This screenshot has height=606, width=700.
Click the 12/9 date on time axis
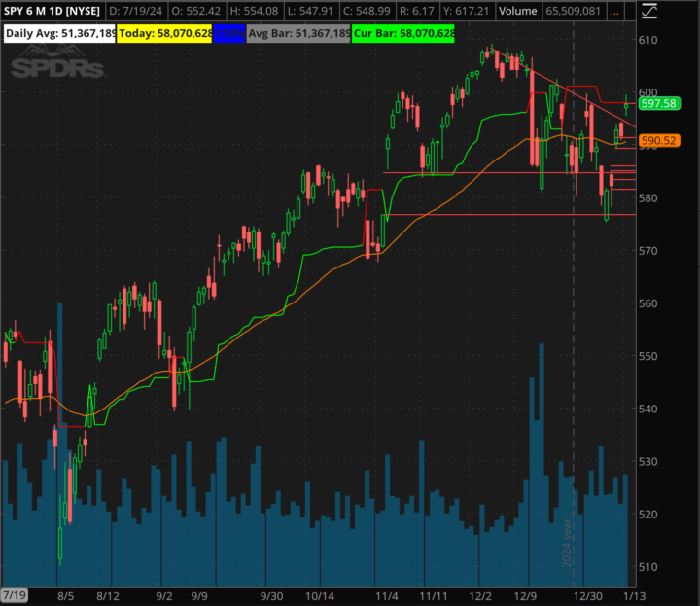(x=525, y=596)
